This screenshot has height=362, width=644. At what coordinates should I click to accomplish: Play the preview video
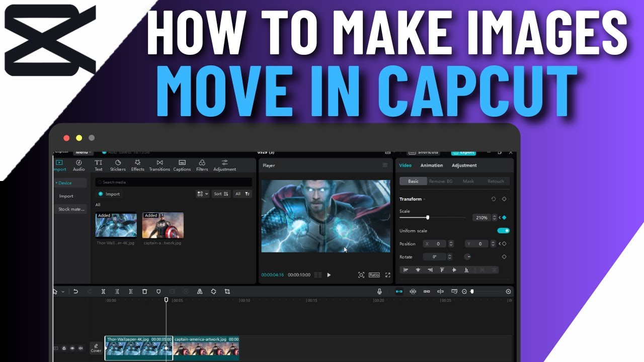(x=329, y=275)
